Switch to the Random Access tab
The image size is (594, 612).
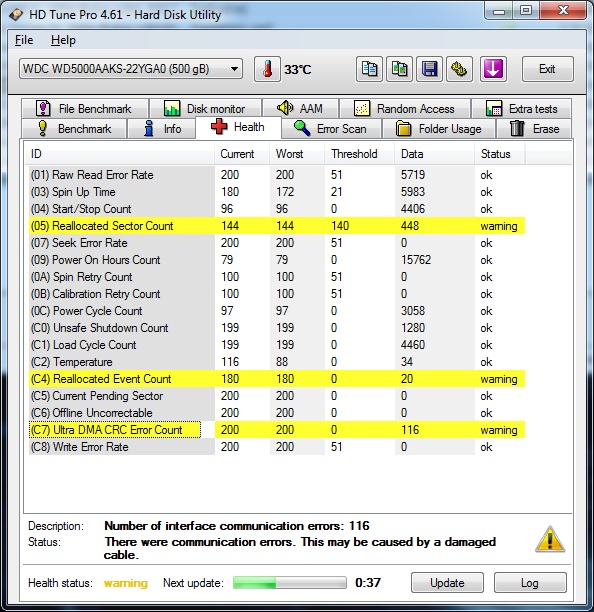(404, 109)
